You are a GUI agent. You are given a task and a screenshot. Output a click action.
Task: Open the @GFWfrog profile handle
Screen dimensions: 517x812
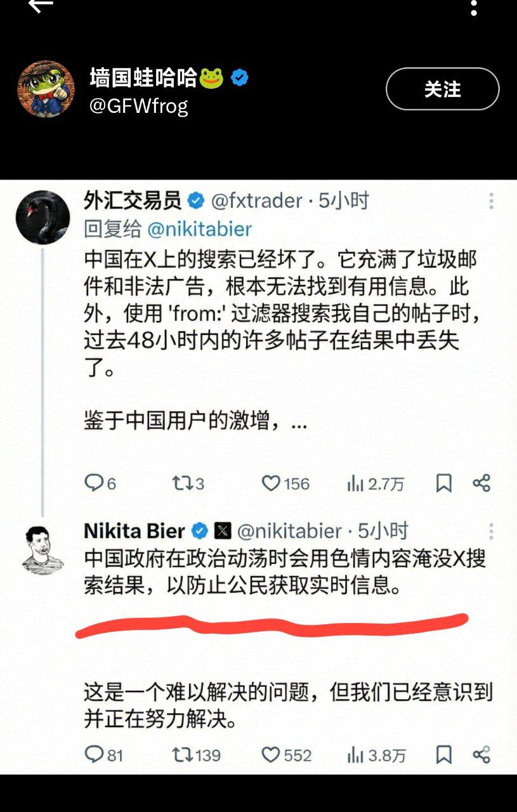coord(138,106)
